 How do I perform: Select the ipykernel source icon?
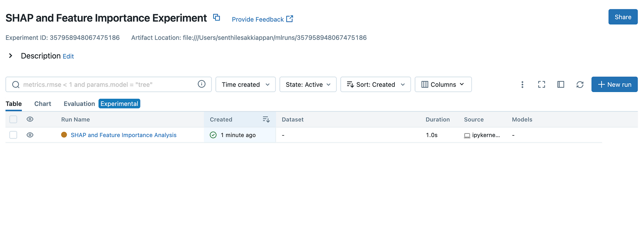click(468, 135)
